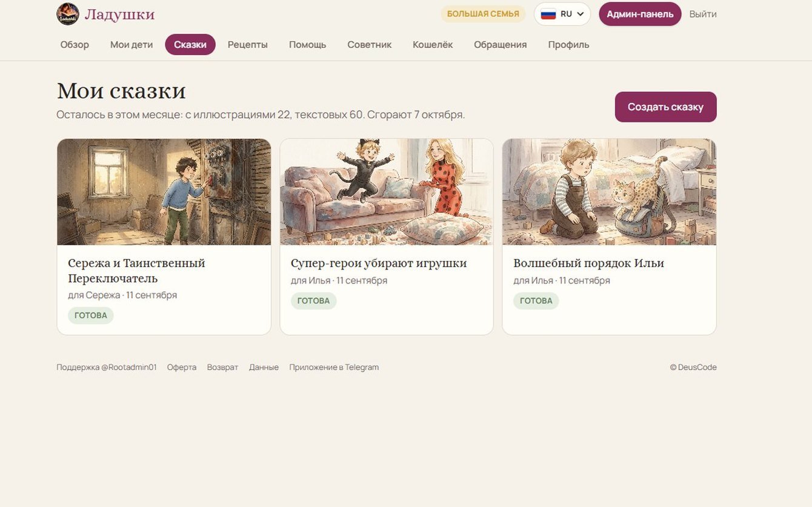The image size is (812, 507).
Task: Click the БОЛЬШАЯ СЕМЬЯ plan badge
Action: pos(483,14)
